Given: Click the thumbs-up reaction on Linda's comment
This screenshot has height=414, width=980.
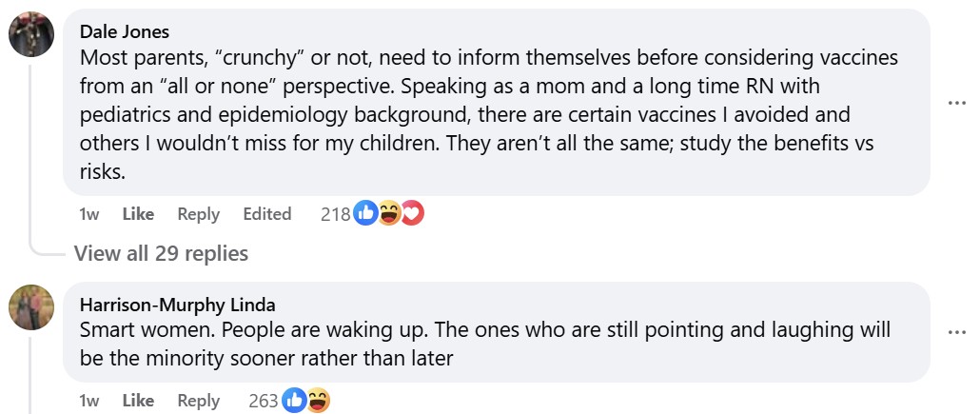Looking at the screenshot, I should (x=294, y=401).
